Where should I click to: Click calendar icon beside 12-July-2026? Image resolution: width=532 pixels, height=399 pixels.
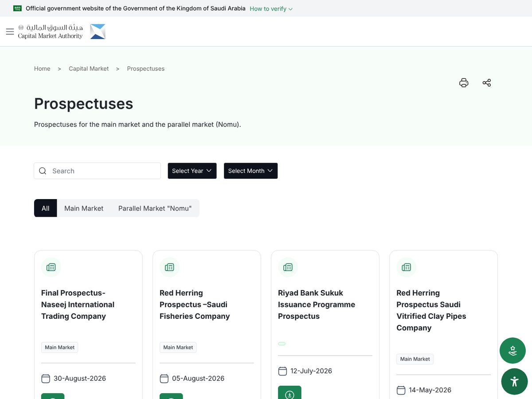pyautogui.click(x=282, y=371)
